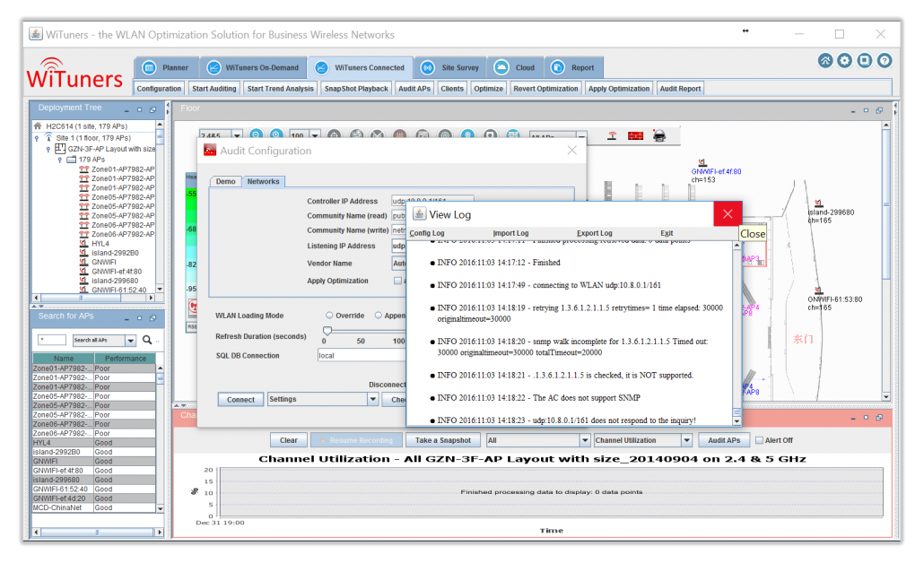Select HYL4 in the Deployment Tree
924x563 pixels.
click(x=100, y=244)
